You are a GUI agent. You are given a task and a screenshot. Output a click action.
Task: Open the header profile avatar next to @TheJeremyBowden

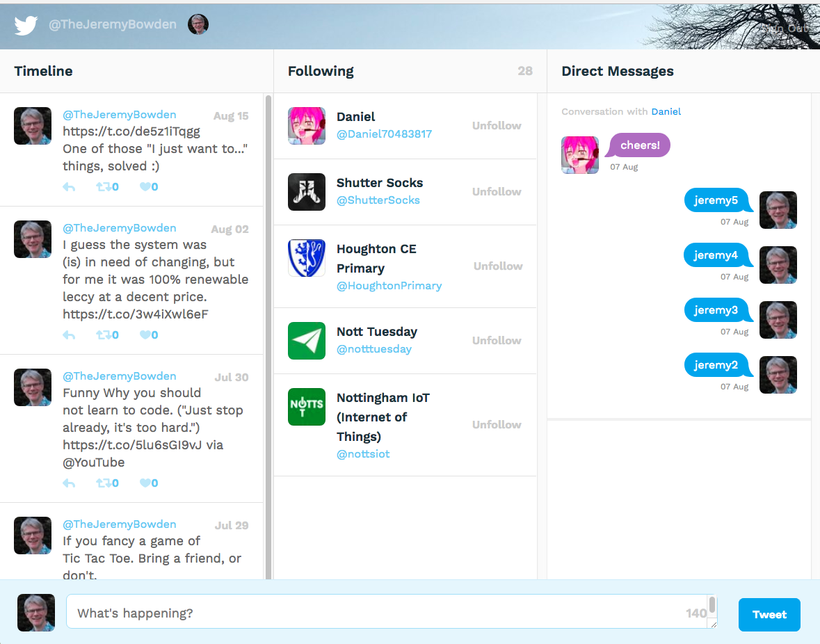pyautogui.click(x=198, y=24)
